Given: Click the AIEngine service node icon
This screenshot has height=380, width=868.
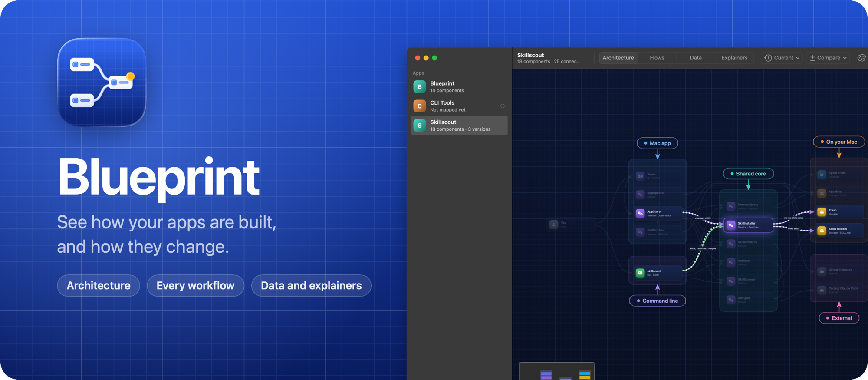Looking at the screenshot, I should pyautogui.click(x=731, y=300).
